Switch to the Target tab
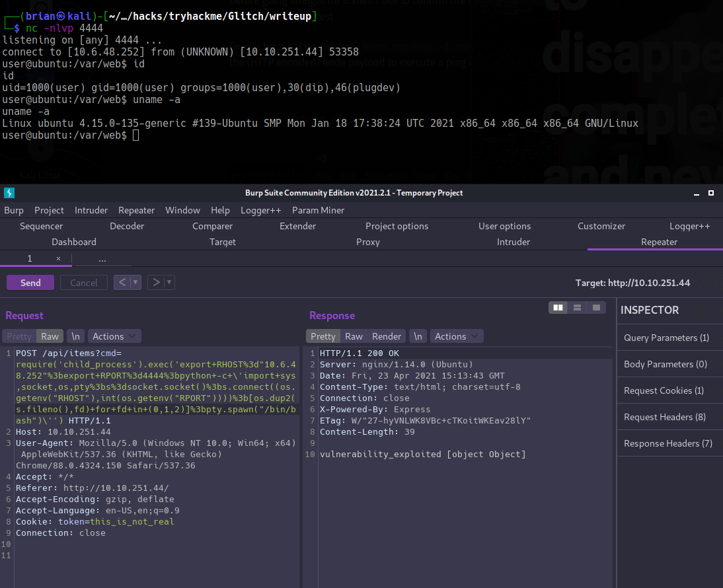723x588 pixels. click(222, 242)
